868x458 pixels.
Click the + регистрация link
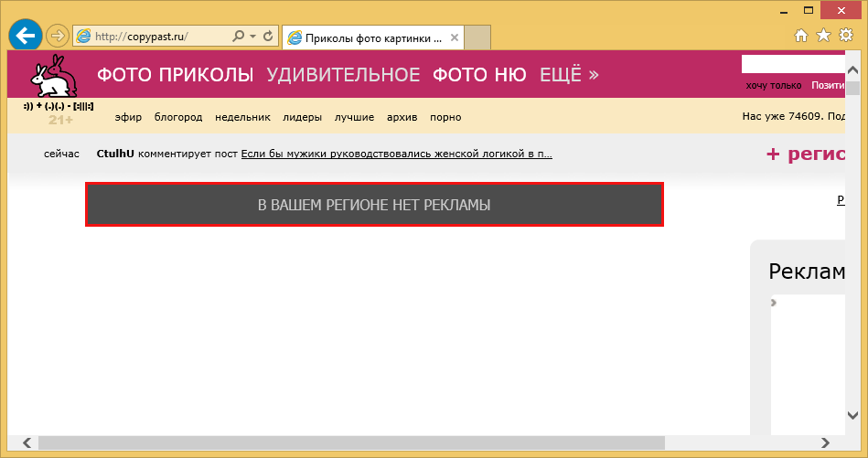pos(806,154)
